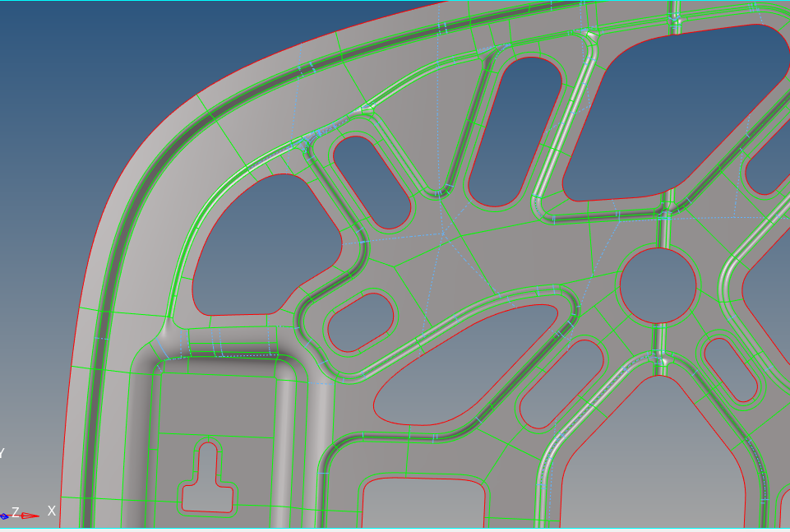Viewport: 790px width, 532px height.
Task: Click the X axis label text
Action: 51,511
